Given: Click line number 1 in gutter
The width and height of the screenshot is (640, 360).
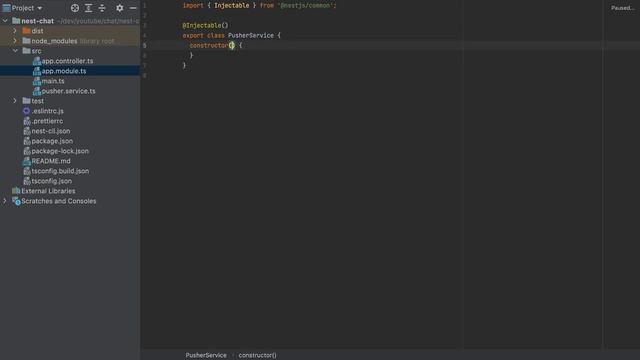Looking at the screenshot, I should tap(144, 6).
